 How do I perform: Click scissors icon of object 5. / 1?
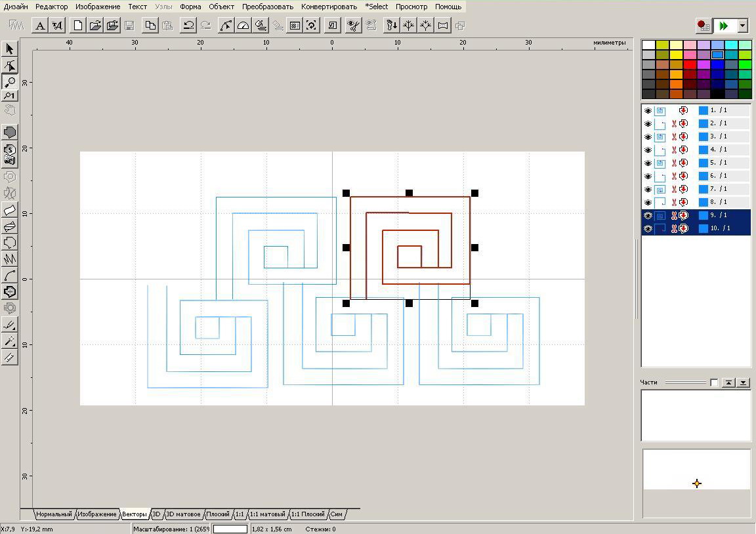[674, 163]
